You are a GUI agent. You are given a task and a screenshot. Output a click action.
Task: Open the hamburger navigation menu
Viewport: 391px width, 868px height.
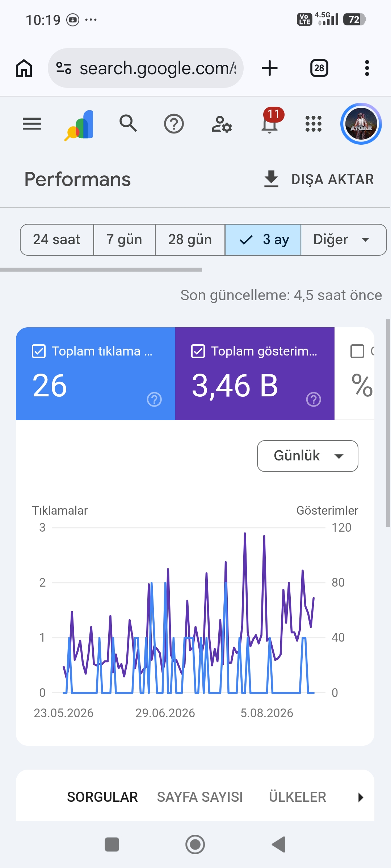tap(32, 124)
